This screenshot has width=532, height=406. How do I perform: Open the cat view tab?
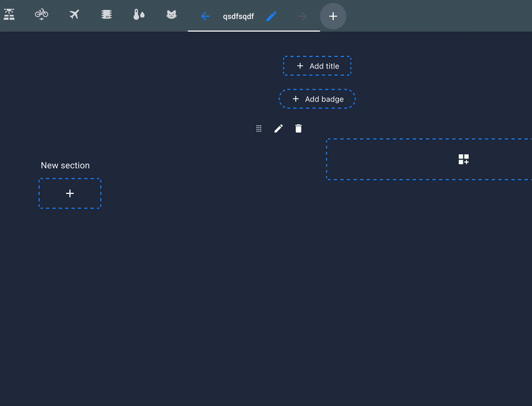click(172, 15)
